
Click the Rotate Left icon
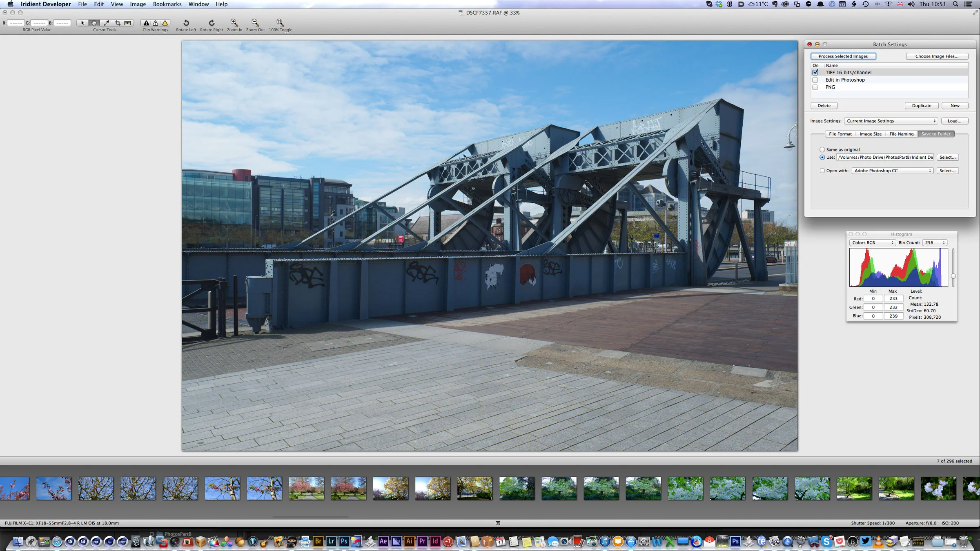[x=186, y=23]
